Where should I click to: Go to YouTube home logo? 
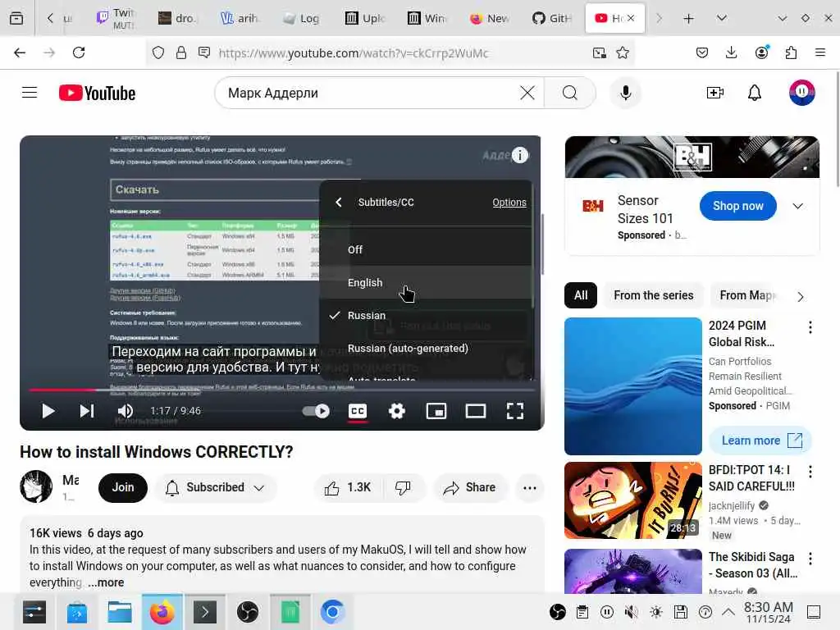tap(97, 94)
